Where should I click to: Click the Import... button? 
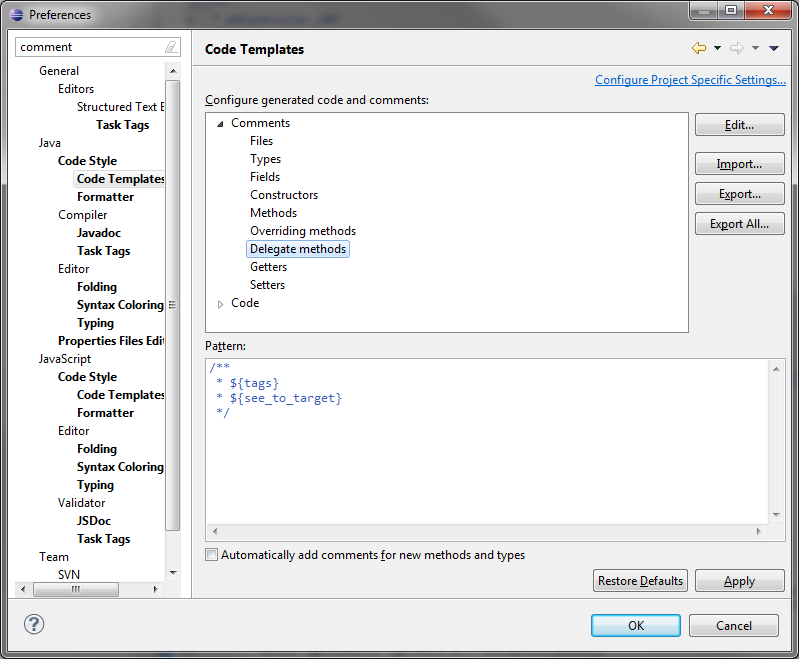pyautogui.click(x=739, y=164)
